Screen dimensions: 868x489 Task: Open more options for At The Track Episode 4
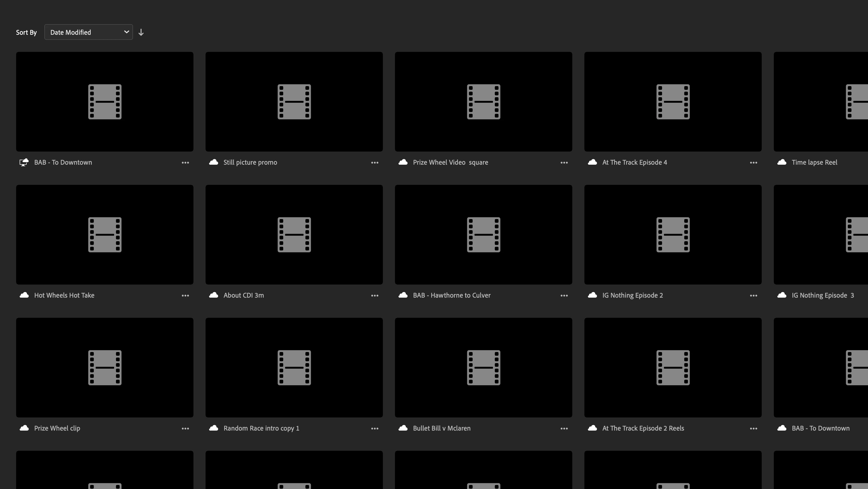(x=753, y=163)
